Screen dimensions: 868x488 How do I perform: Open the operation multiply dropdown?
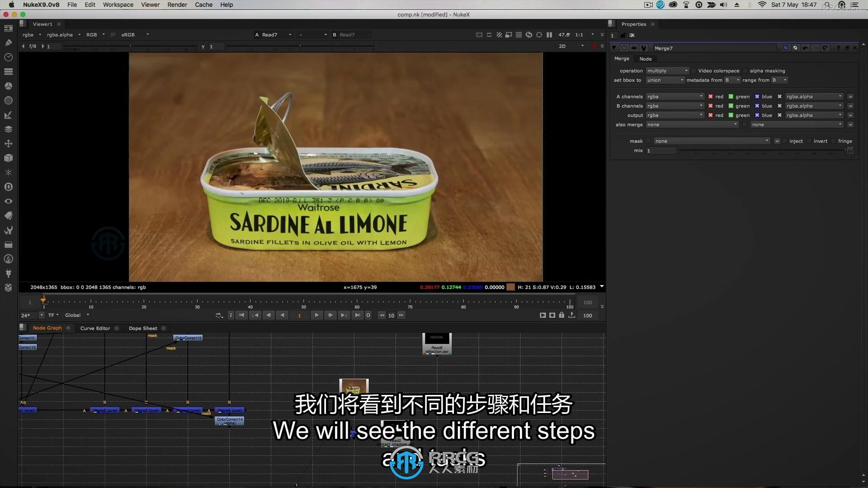click(x=667, y=71)
